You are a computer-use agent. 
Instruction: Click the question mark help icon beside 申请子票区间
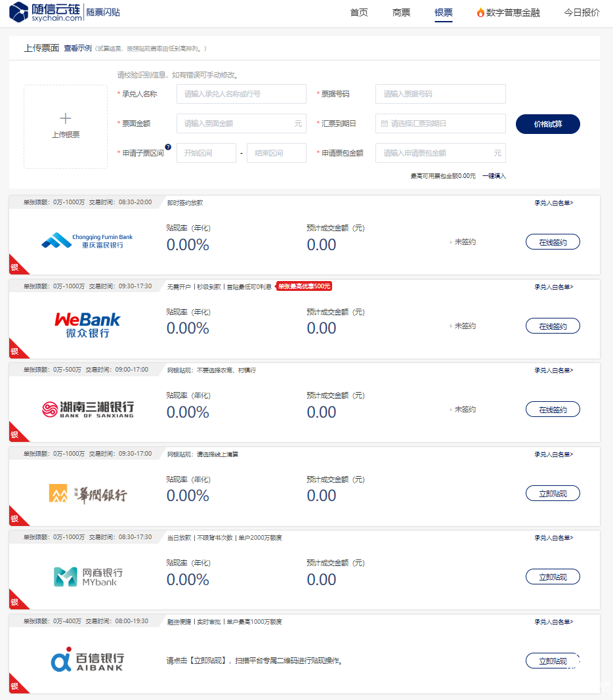pyautogui.click(x=168, y=147)
